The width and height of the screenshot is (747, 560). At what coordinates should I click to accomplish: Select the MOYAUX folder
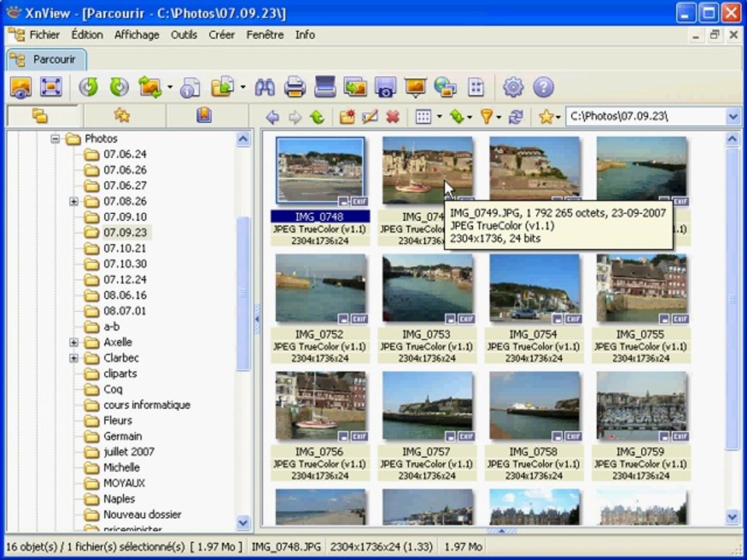[124, 483]
